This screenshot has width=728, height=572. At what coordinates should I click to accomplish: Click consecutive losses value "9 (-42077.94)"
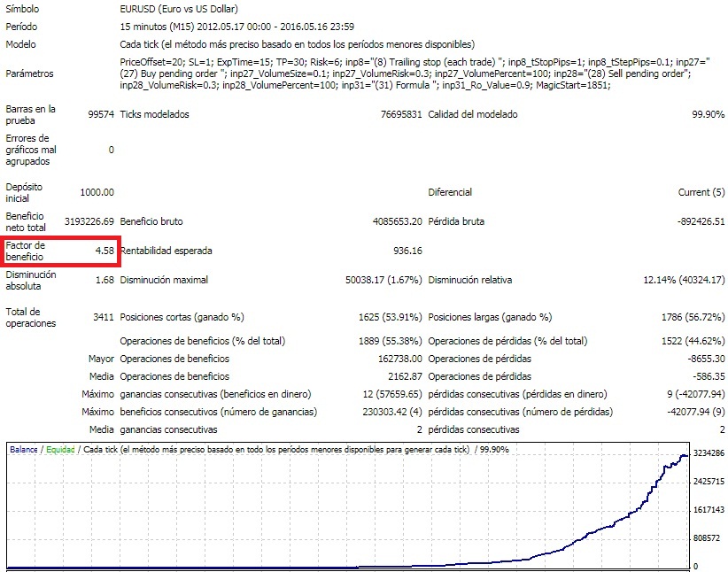695,394
